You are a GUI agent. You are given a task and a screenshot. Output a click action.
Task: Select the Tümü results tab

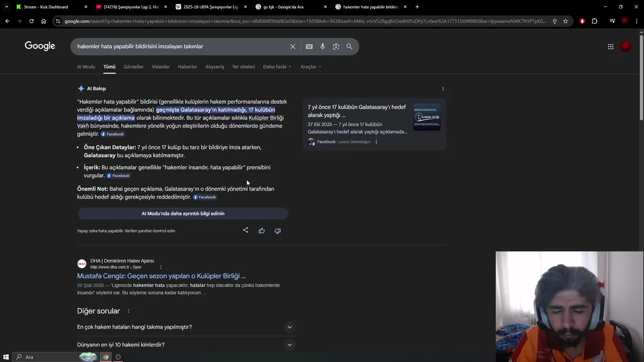(109, 66)
